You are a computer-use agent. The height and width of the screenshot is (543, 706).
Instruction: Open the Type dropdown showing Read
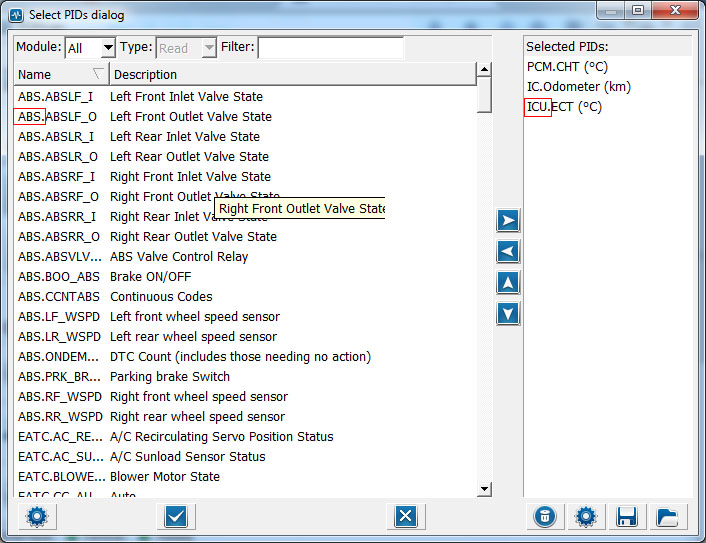[186, 48]
